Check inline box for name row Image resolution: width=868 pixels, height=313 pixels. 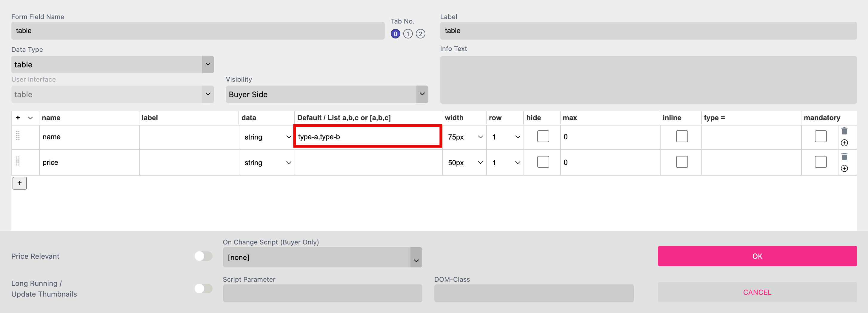point(682,136)
